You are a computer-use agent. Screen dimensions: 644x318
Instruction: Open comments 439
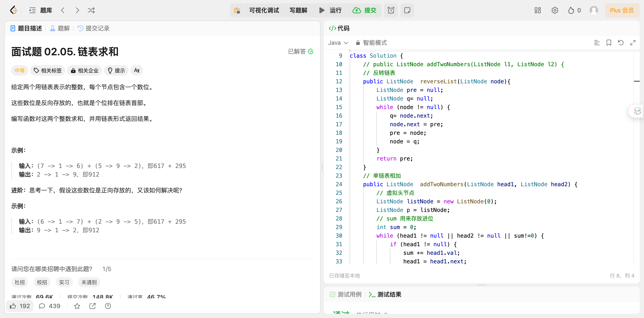point(49,306)
